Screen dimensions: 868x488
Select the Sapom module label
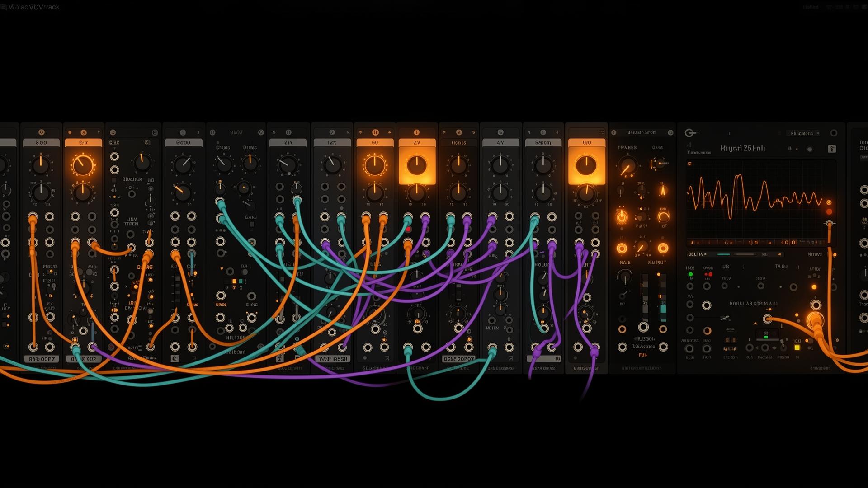pos(543,142)
